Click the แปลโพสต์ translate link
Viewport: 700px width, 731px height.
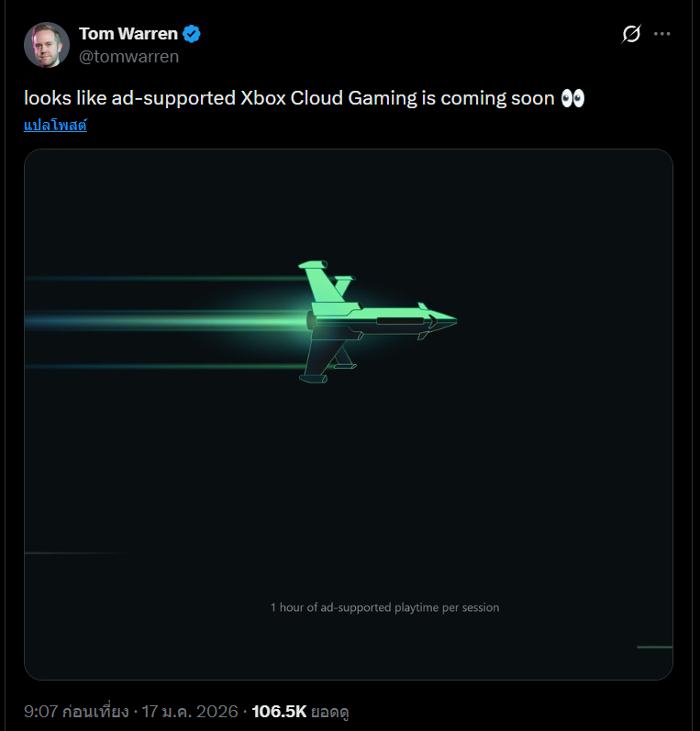click(55, 125)
